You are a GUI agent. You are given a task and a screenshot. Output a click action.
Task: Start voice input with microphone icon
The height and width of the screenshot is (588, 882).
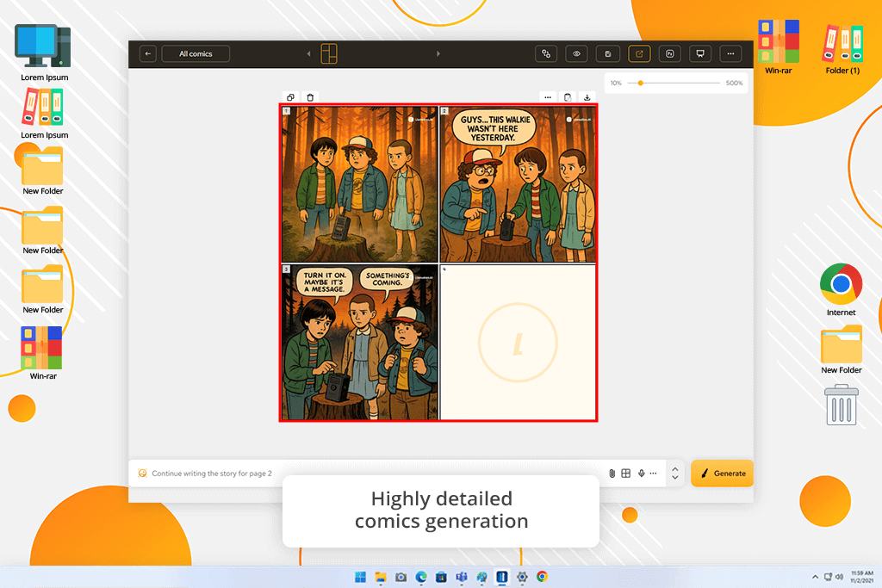641,473
